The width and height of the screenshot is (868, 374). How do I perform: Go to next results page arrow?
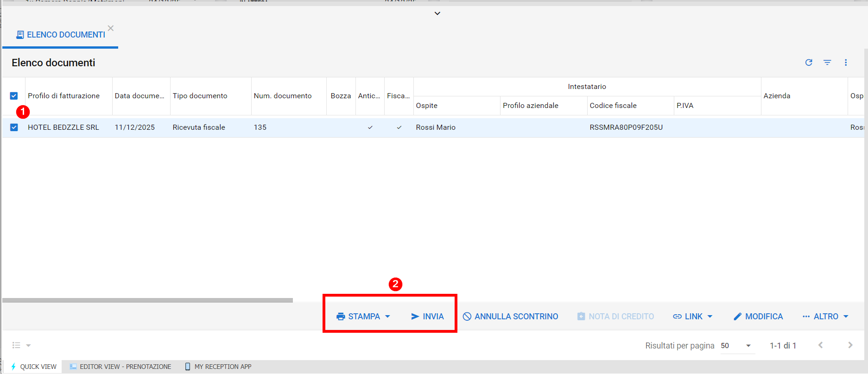pyautogui.click(x=850, y=345)
